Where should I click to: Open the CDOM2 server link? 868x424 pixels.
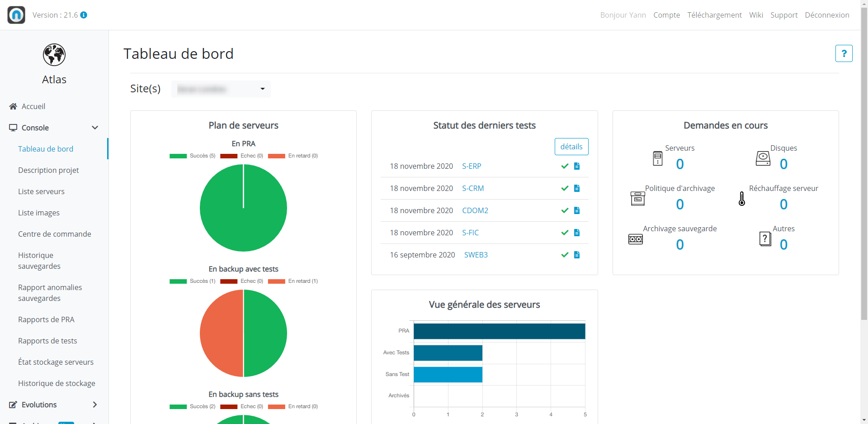point(475,210)
